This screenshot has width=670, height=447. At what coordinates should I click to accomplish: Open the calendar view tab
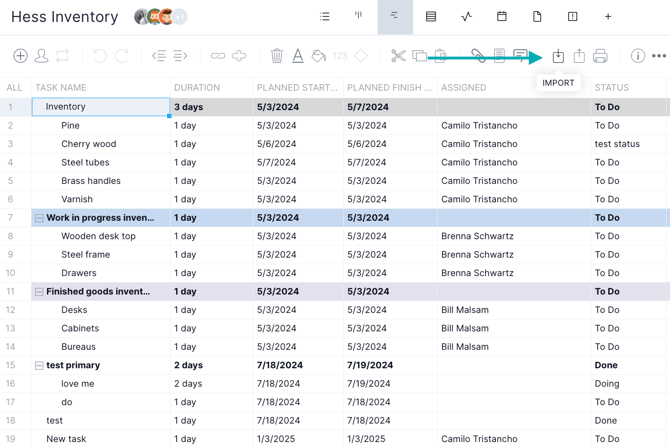pyautogui.click(x=502, y=17)
